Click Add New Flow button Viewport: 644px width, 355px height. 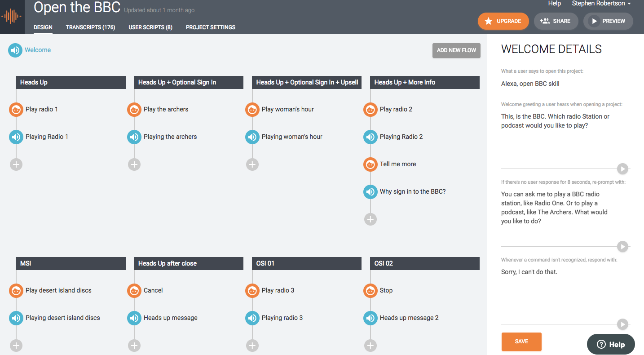456,50
